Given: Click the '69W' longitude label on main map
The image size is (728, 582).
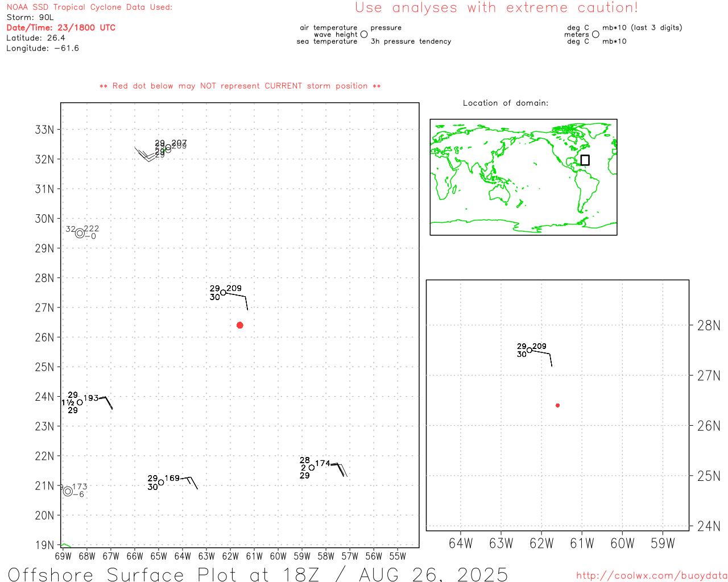Looking at the screenshot, I should coord(63,556).
